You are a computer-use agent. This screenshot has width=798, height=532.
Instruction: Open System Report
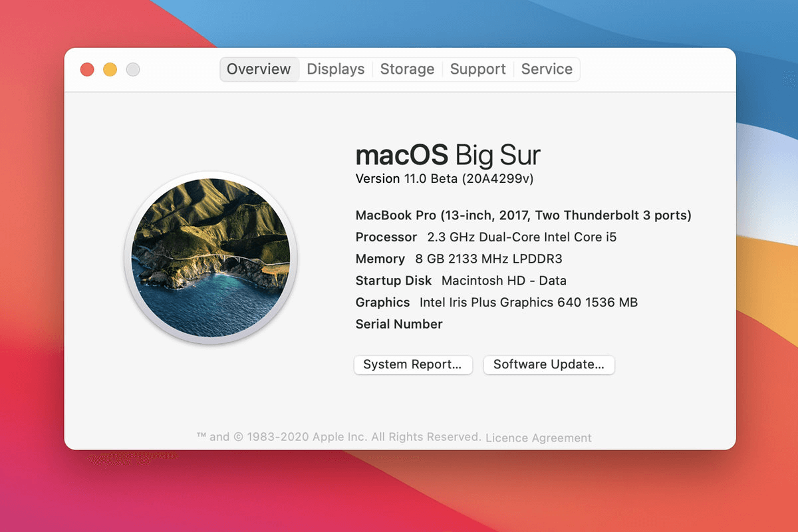coord(413,364)
